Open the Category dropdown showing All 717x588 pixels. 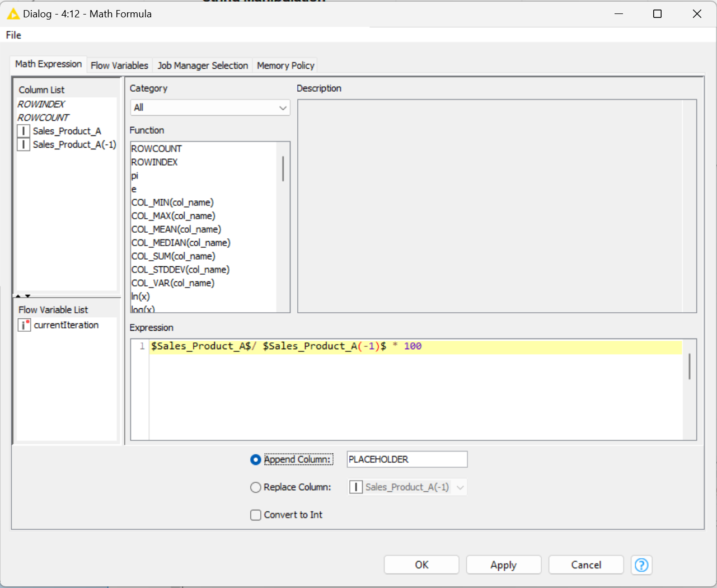coord(210,107)
